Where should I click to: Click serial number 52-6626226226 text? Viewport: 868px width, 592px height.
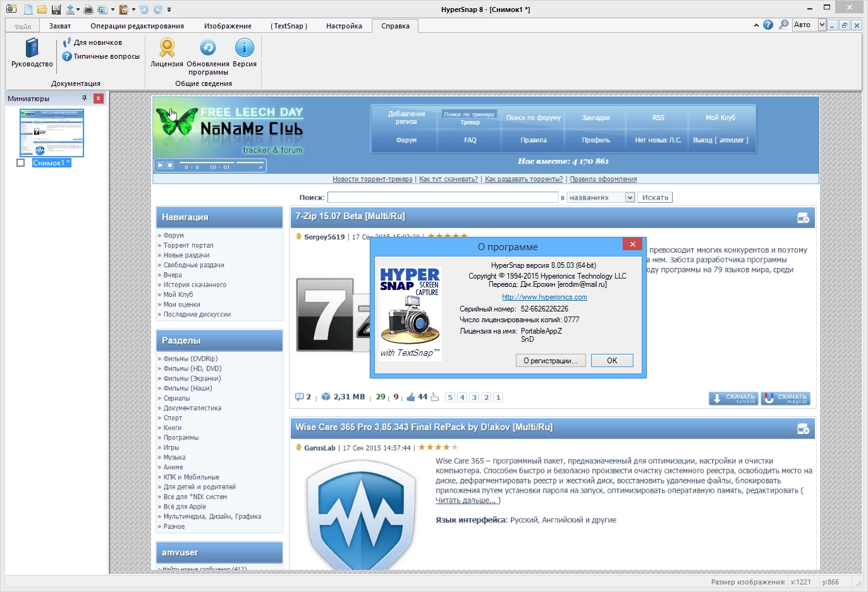544,309
